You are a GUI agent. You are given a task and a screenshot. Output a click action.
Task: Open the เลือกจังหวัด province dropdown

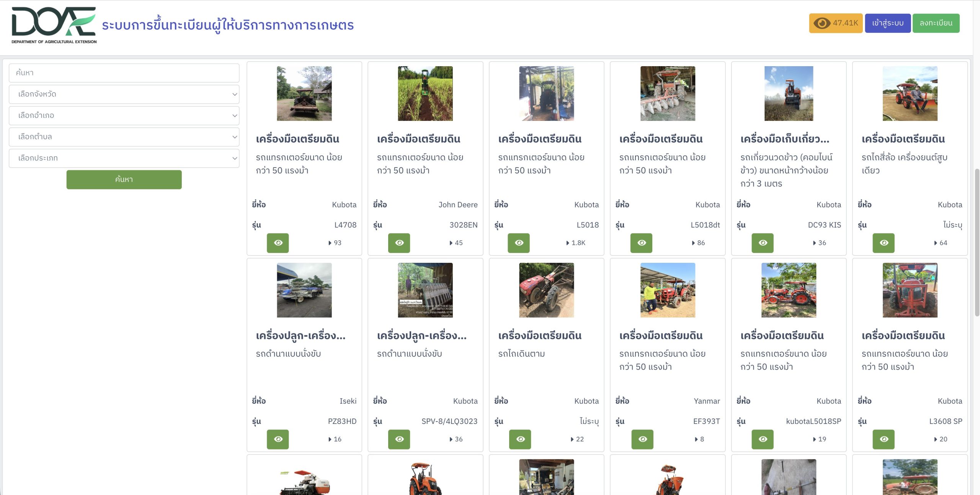click(x=124, y=94)
